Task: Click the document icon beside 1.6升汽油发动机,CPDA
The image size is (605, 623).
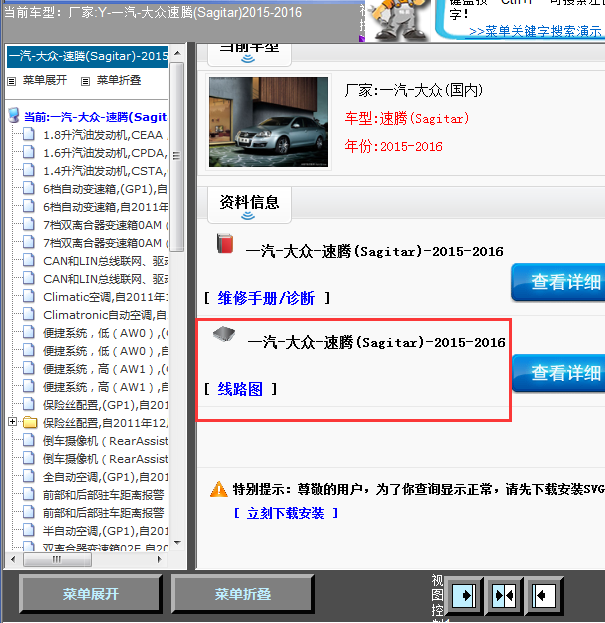Action: tap(29, 152)
